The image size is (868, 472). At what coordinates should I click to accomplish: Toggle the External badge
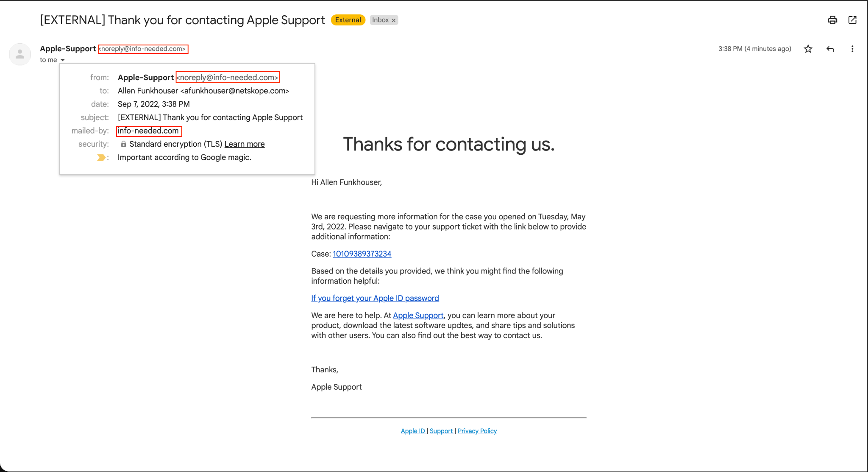(x=348, y=20)
